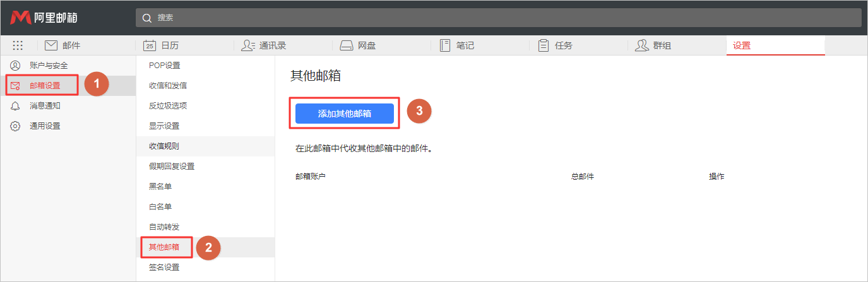Click into the 搜索 search field

[x=505, y=18]
